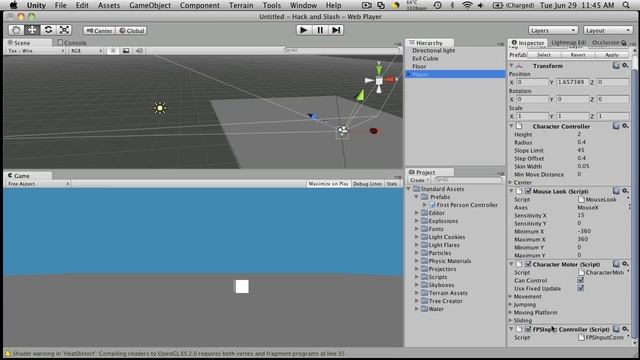Screen dimensions: 640x360
Task: Expand the Moving Platform section
Action: coord(511,312)
